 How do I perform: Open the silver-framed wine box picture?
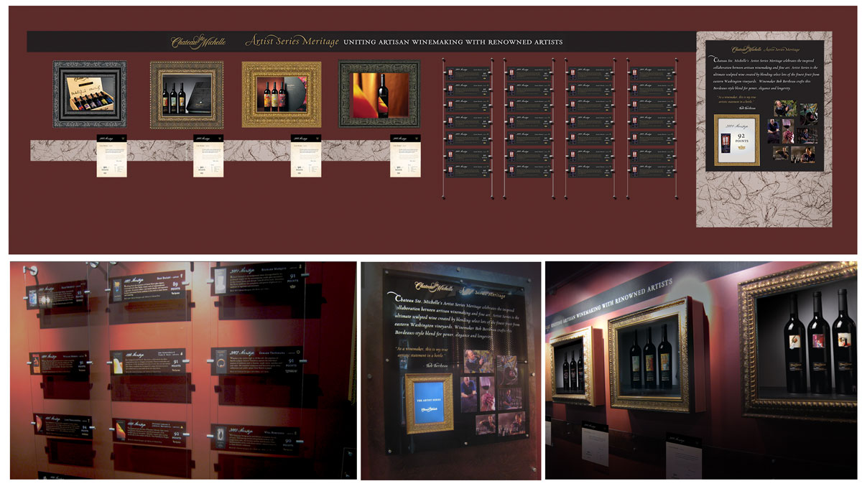(x=89, y=94)
